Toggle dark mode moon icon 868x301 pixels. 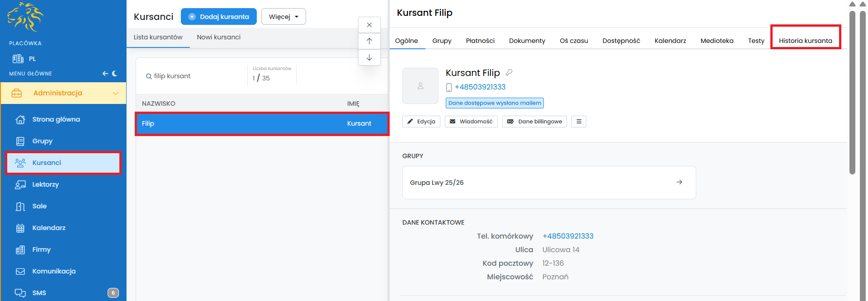coord(115,74)
